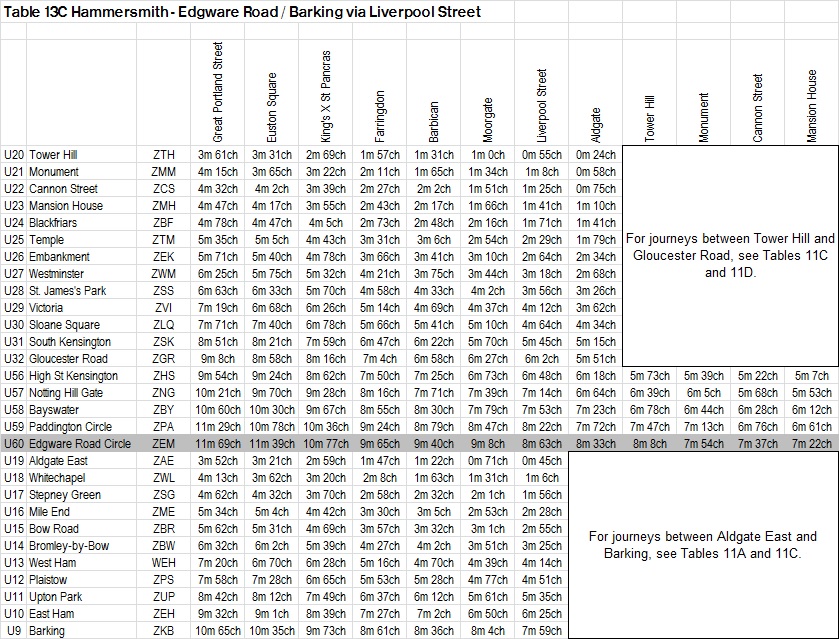Click Monument row Liverpool Street value 1m 8ch

pyautogui.click(x=542, y=172)
